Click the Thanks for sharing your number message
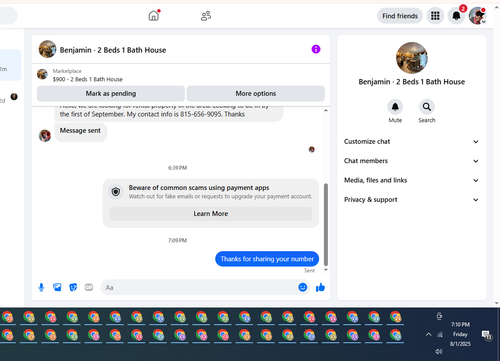 click(267, 259)
